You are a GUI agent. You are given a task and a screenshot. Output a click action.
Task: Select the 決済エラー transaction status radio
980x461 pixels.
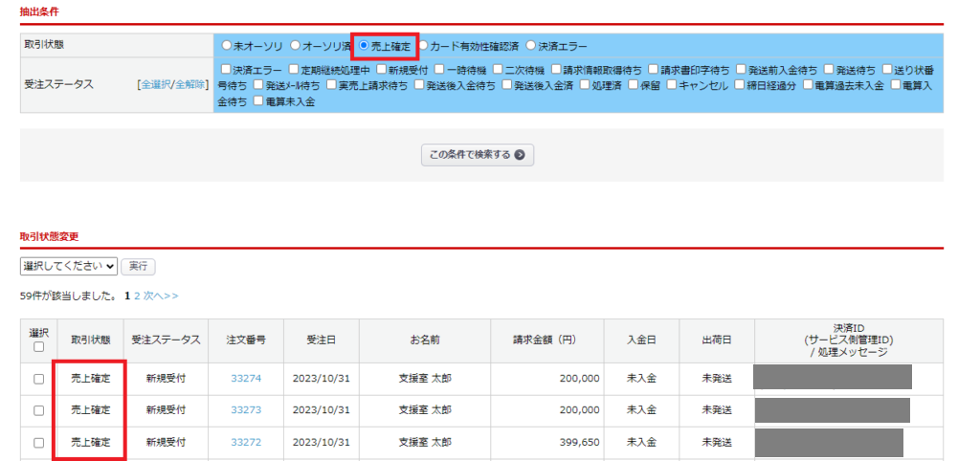point(531,46)
